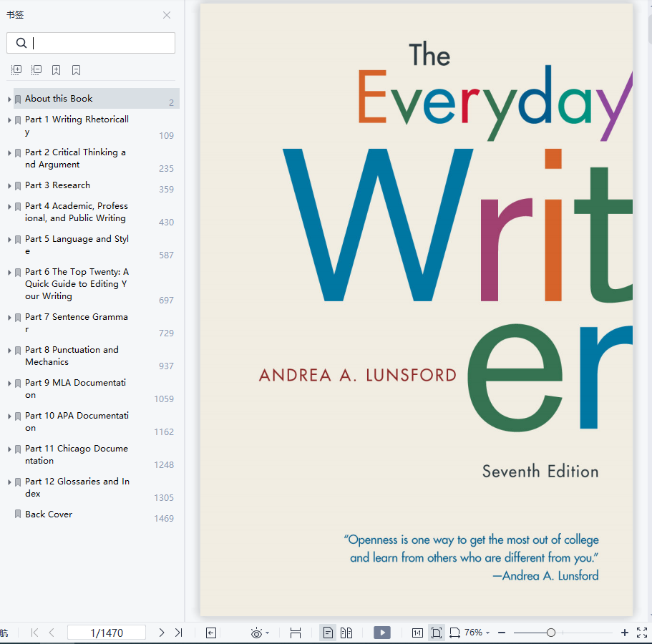Open the eye protection mode icon
This screenshot has height=644, width=652.
click(x=256, y=633)
